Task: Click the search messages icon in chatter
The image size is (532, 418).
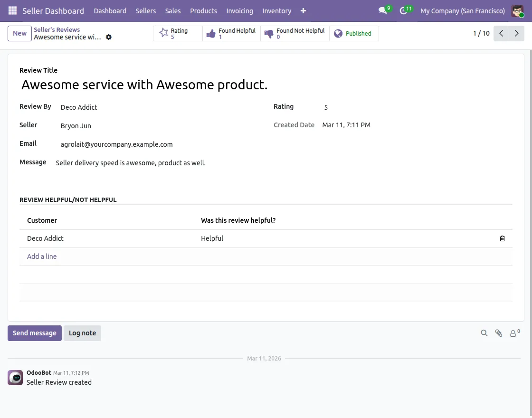Action: pyautogui.click(x=484, y=333)
